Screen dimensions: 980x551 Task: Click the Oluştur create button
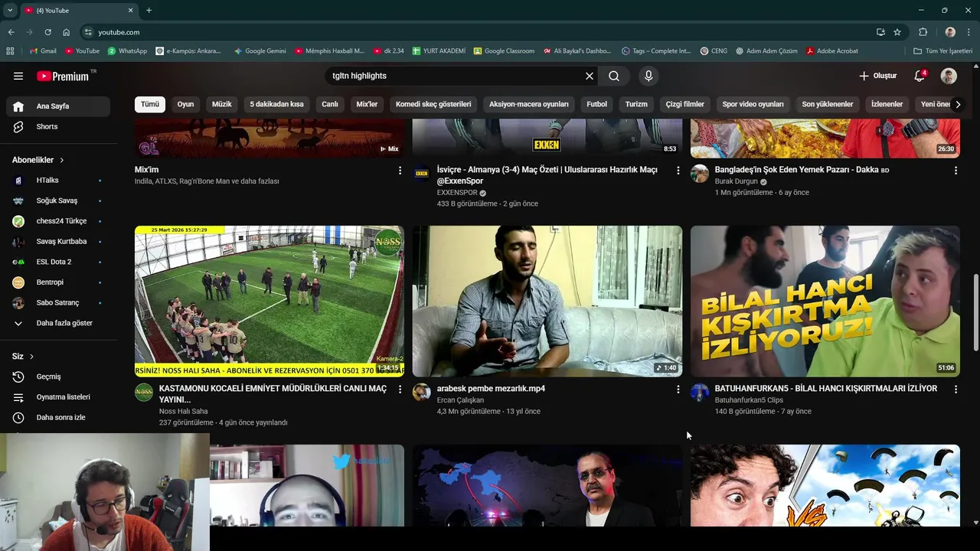pyautogui.click(x=877, y=76)
